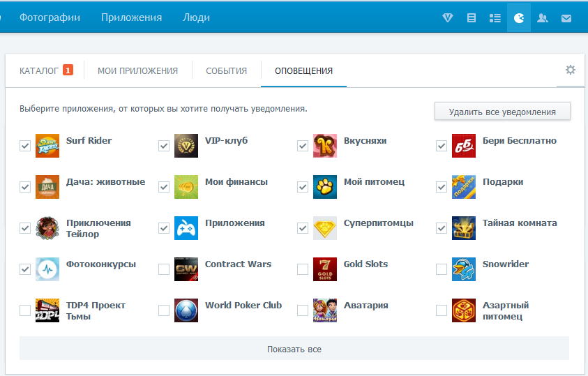
Task: Check the World Poker Club checkbox
Action: coord(164,310)
